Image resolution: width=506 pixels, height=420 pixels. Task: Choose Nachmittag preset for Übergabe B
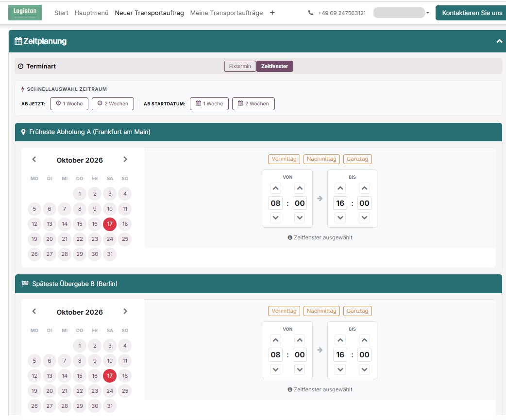tap(321, 311)
